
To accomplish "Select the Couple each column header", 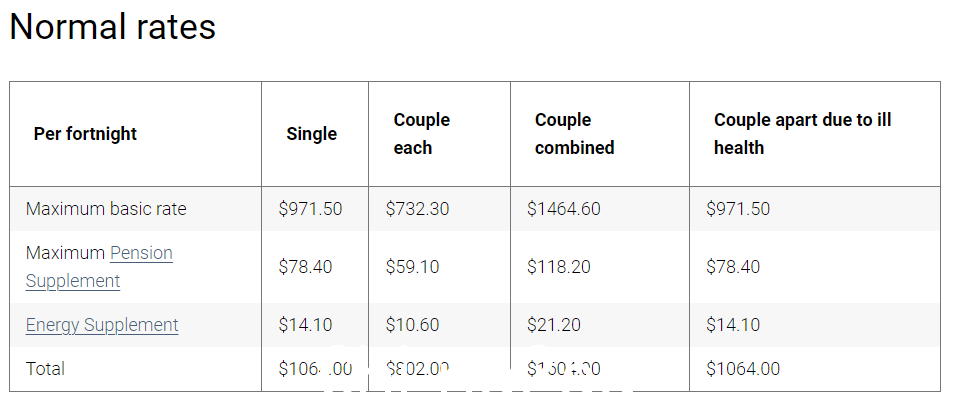I will (x=422, y=134).
